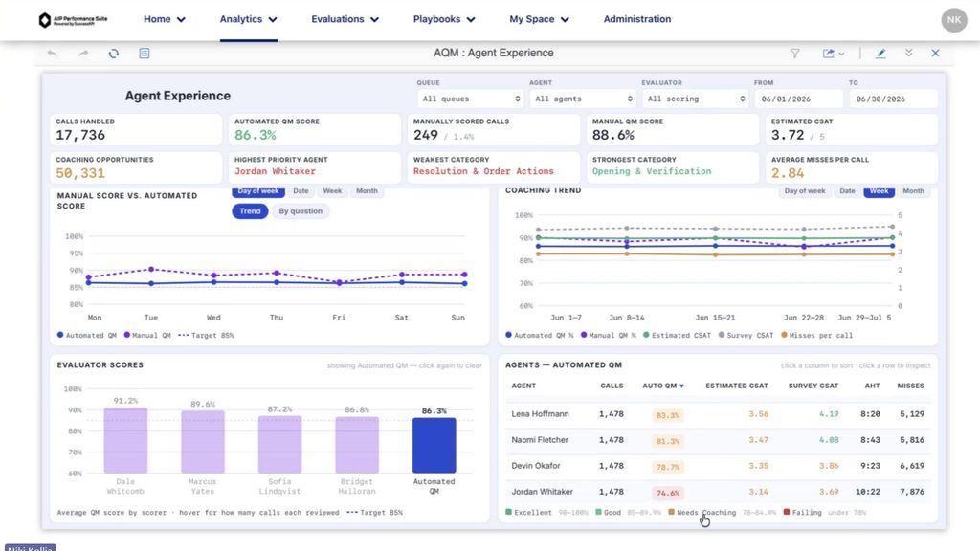The height and width of the screenshot is (551, 980).
Task: Sort agents table by Survey CSAT column
Action: (x=813, y=386)
